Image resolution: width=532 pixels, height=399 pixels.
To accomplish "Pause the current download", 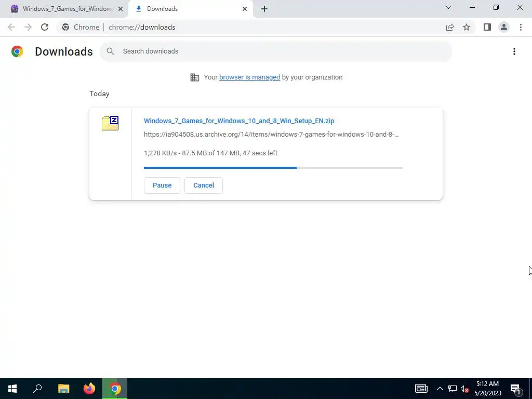I will tap(162, 185).
